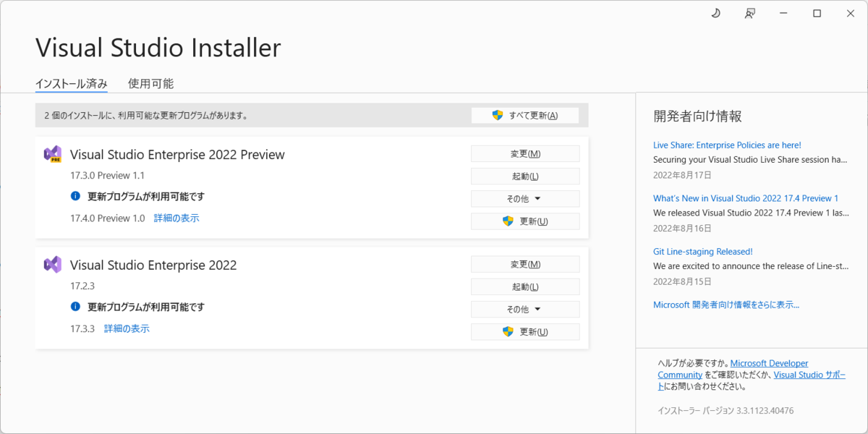The height and width of the screenshot is (434, 868).
Task: Click 変更(M) for Enterprise 2022 Preview
Action: pyautogui.click(x=525, y=153)
